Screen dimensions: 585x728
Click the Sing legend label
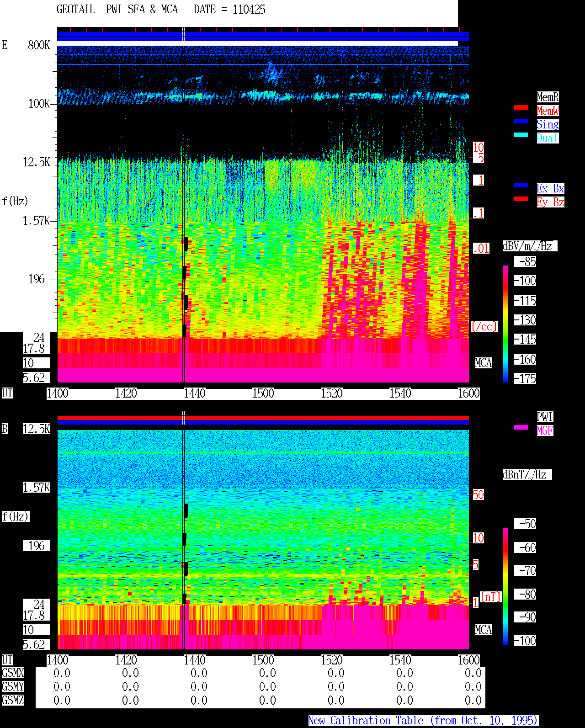tap(548, 124)
